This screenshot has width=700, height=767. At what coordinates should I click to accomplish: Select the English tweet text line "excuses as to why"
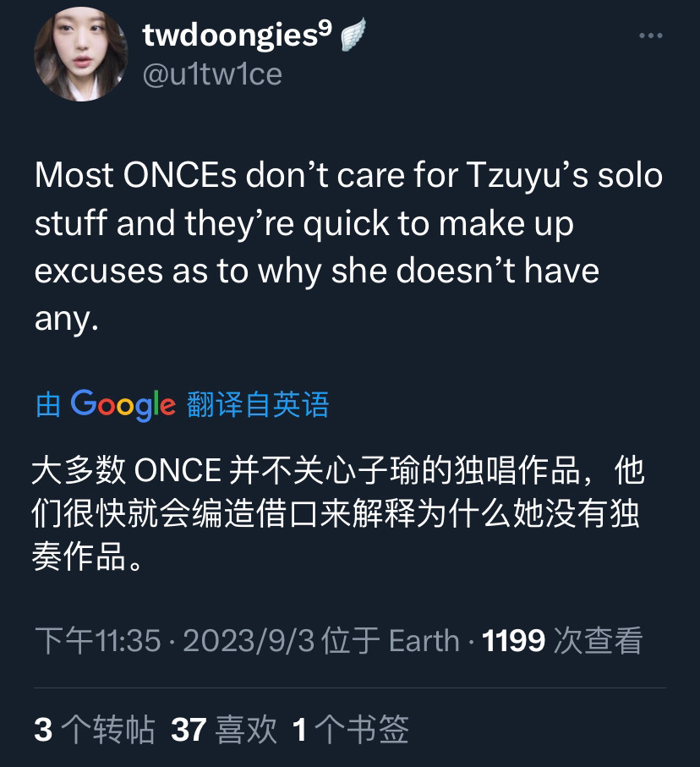click(x=317, y=271)
